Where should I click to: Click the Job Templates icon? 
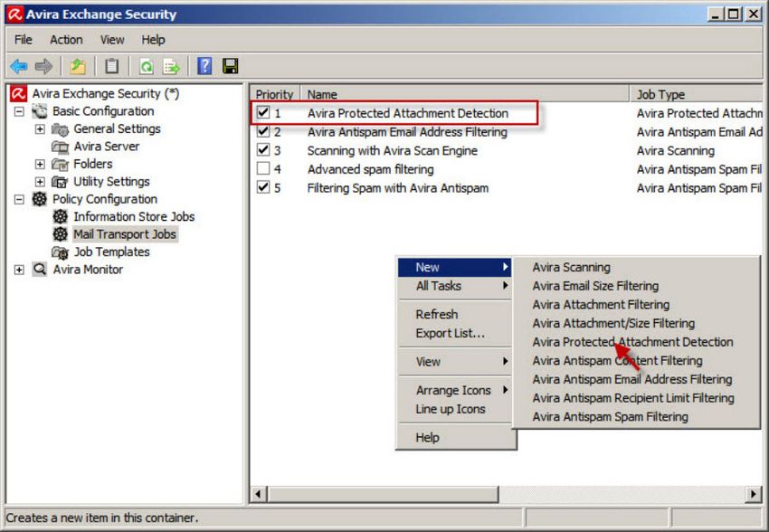(60, 252)
